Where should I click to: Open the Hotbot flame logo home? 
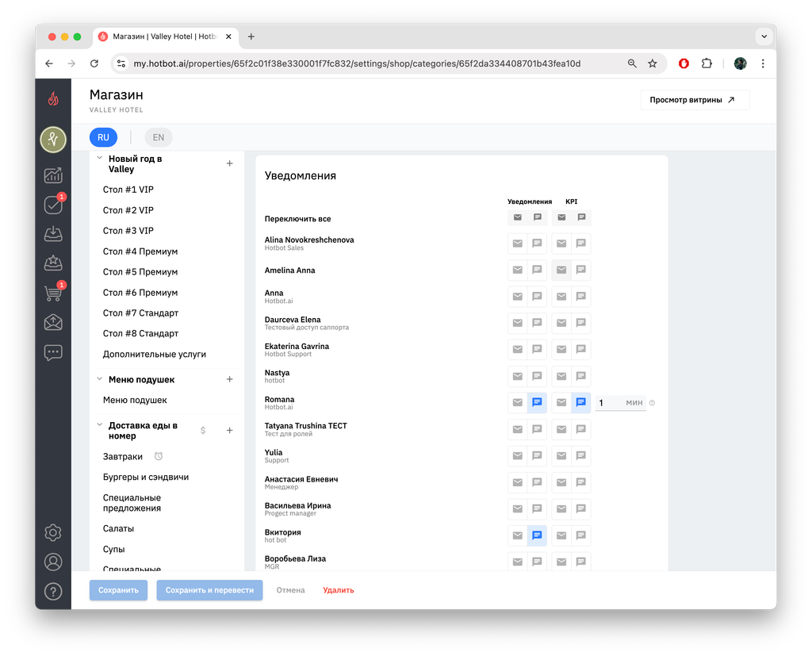[x=53, y=98]
